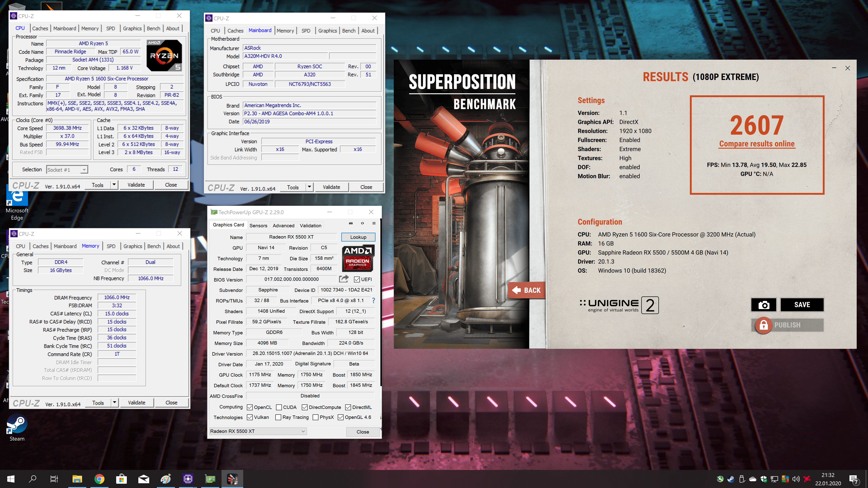Toggle the Vulkan checkbox
This screenshot has width=868, height=488.
[x=250, y=417]
